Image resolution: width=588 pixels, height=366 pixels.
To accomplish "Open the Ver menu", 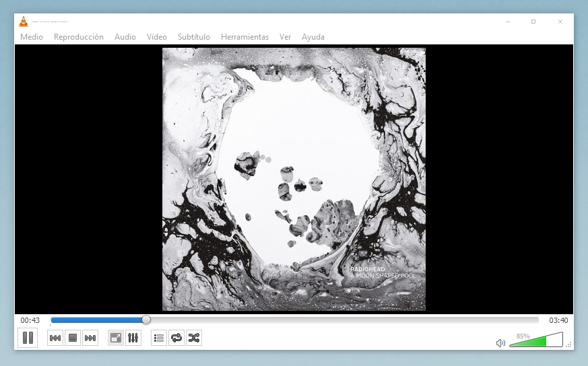I will pyautogui.click(x=285, y=37).
